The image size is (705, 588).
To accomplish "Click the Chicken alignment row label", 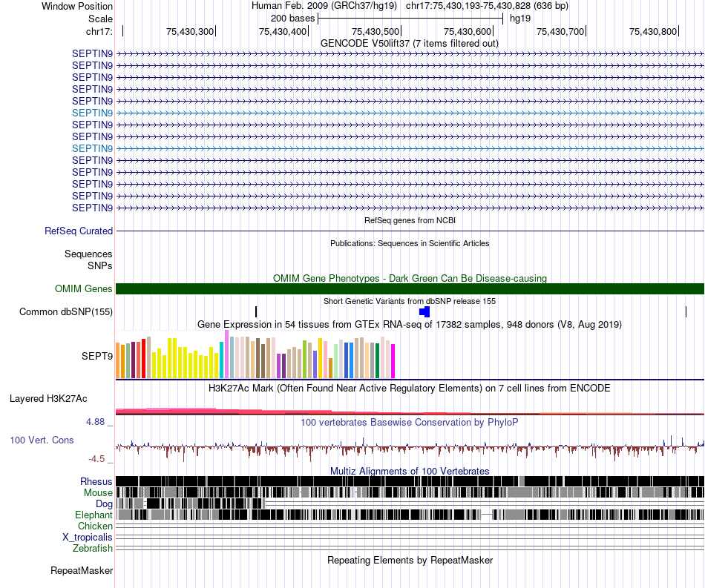I will tap(95, 526).
